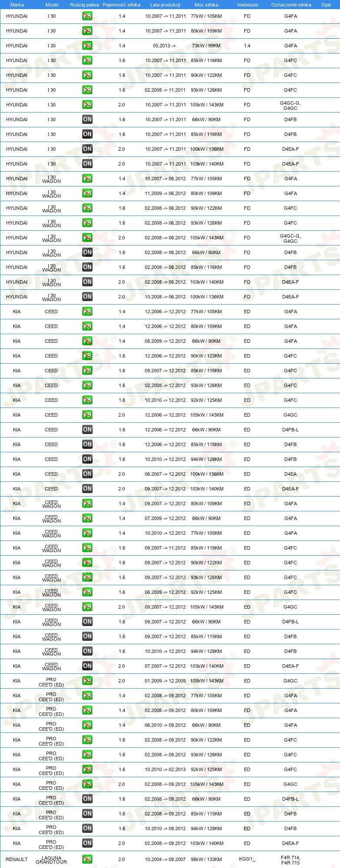Click petrol icon in Hyundai 73kW / 99KM row
The width and height of the screenshot is (340, 868).
tap(87, 46)
